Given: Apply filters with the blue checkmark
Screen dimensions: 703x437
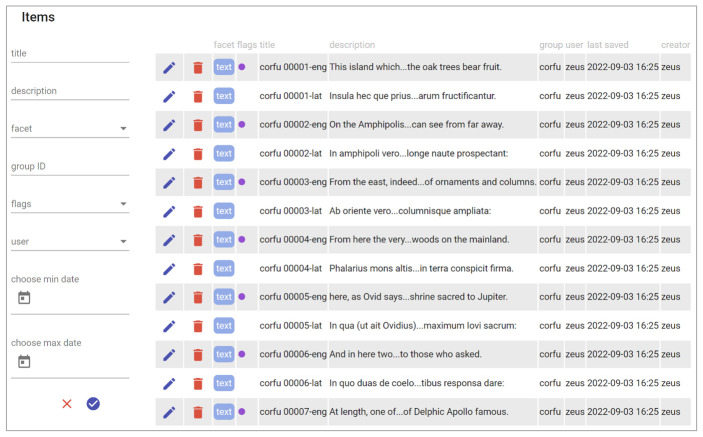Looking at the screenshot, I should (x=93, y=404).
